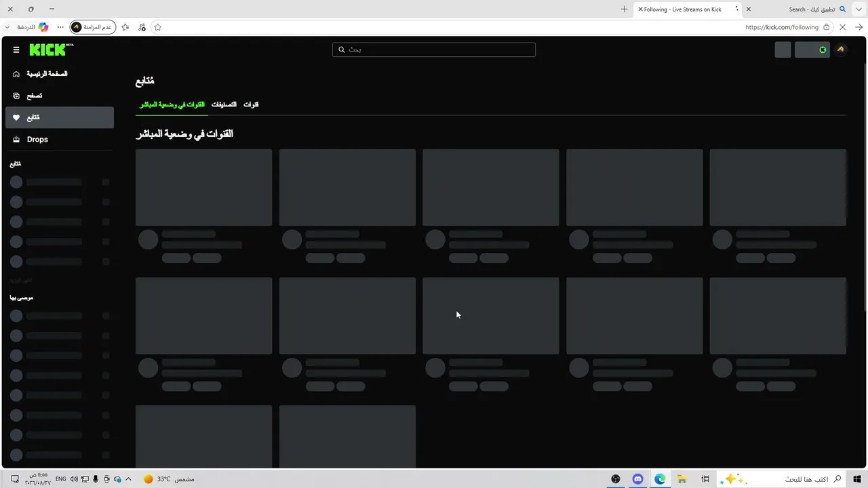
Task: Close the Search تطبيق كيك tab
Action: (x=749, y=9)
